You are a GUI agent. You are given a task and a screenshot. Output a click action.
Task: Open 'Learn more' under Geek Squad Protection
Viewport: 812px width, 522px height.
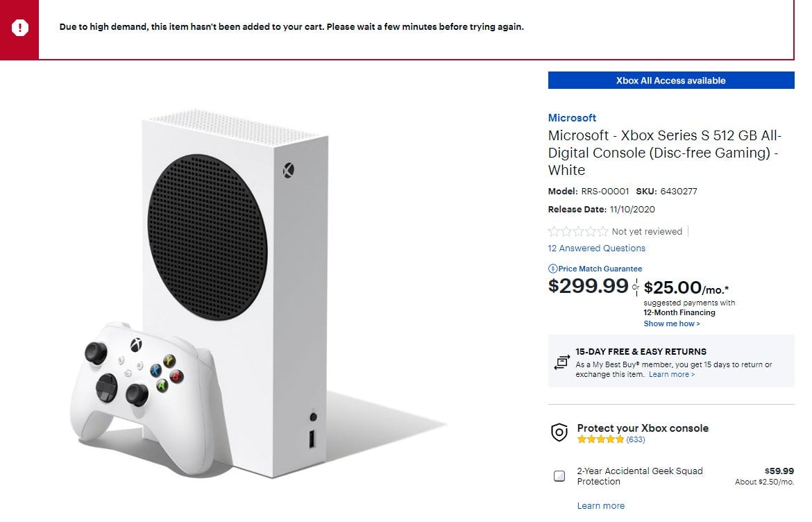coord(601,505)
